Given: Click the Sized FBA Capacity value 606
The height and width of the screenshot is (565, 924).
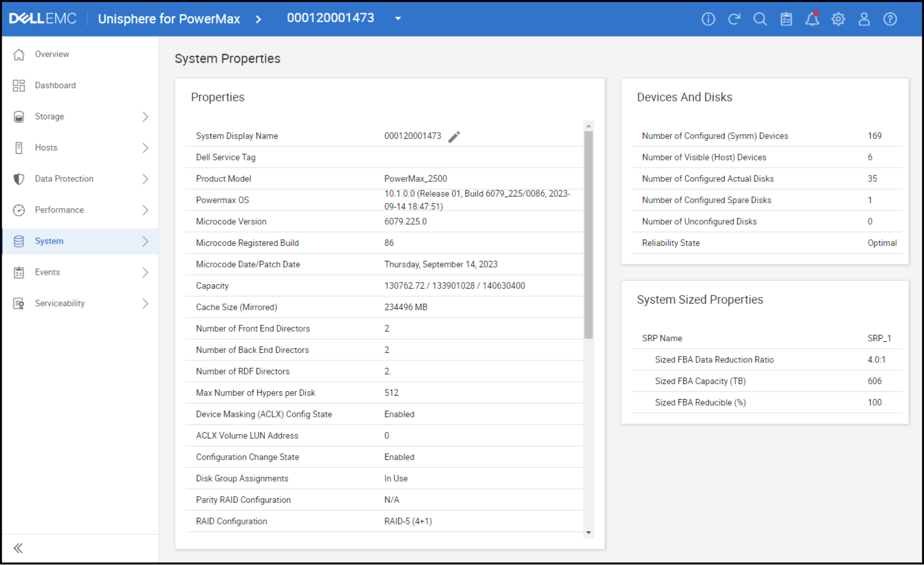Looking at the screenshot, I should point(875,381).
